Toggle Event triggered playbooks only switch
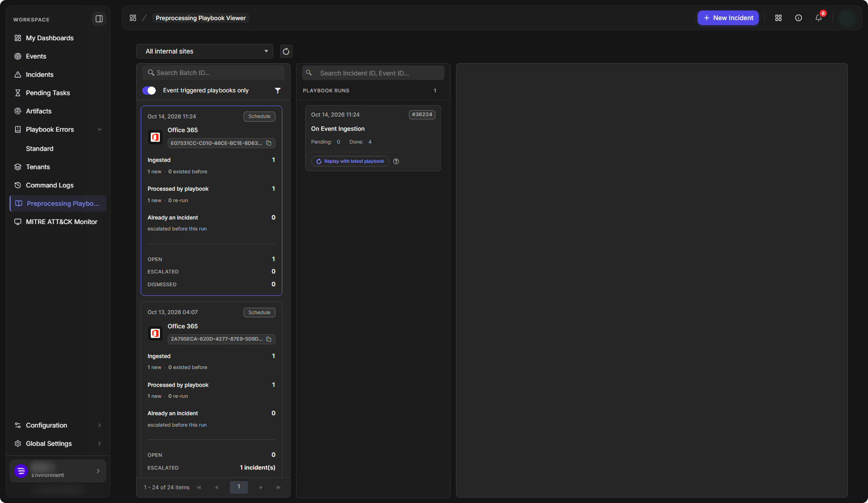Viewport: 868px width, 503px height. [149, 91]
